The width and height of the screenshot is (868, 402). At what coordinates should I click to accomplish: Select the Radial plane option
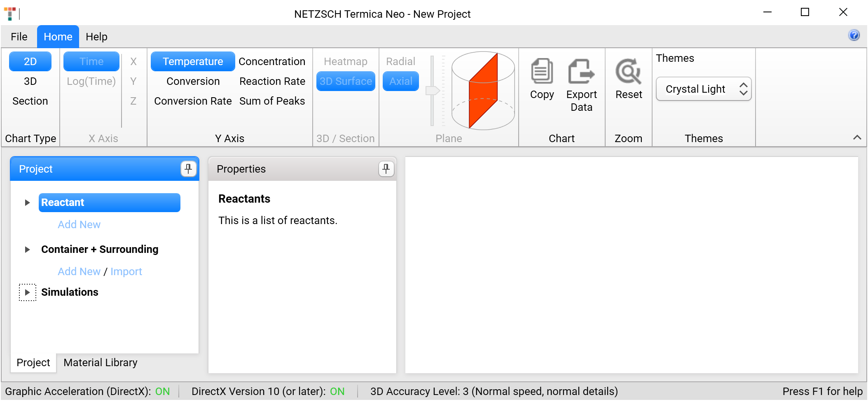400,61
